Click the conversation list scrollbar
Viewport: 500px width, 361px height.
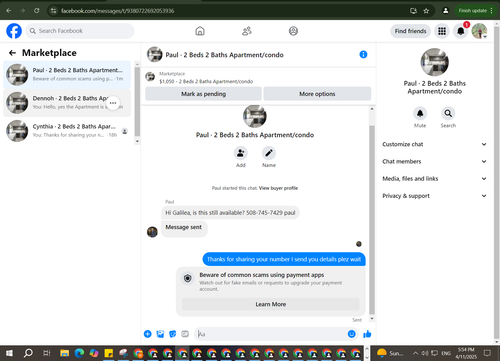click(137, 102)
